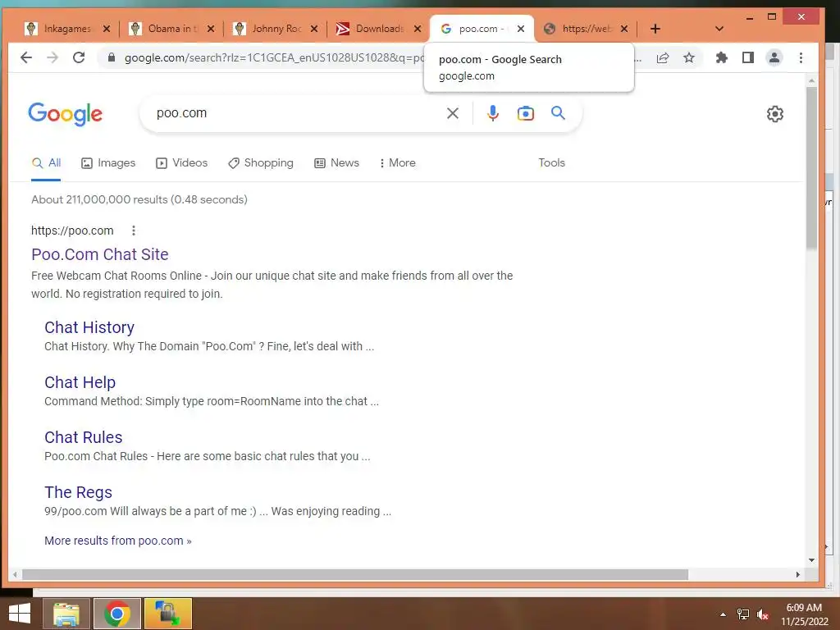The width and height of the screenshot is (840, 630).
Task: Clear the search box text
Action: point(453,113)
